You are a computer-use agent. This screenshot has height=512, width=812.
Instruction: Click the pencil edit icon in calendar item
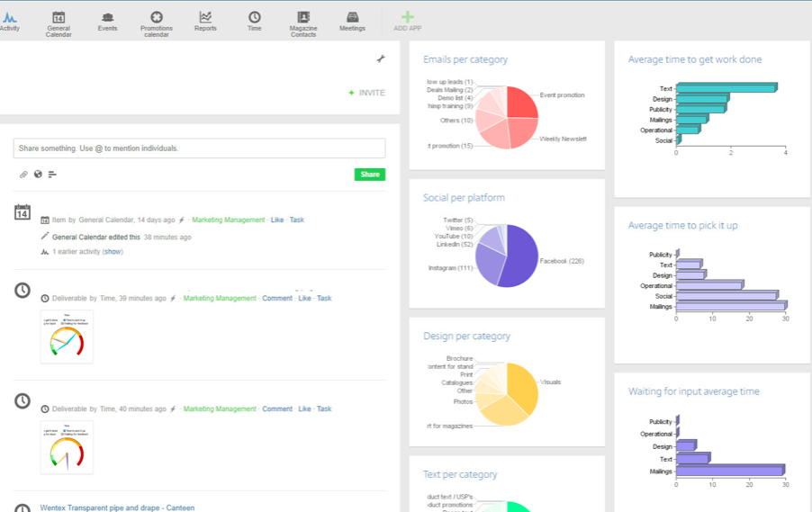45,236
